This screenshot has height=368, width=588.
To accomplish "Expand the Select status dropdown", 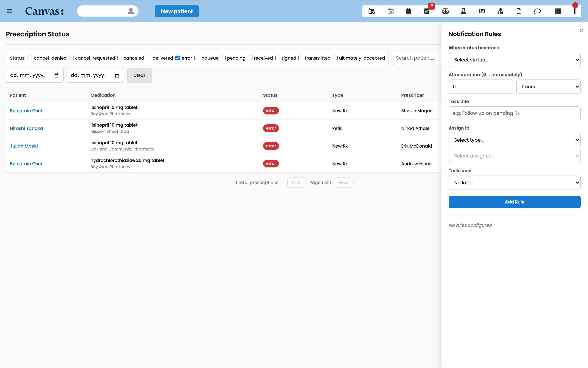I will 514,60.
